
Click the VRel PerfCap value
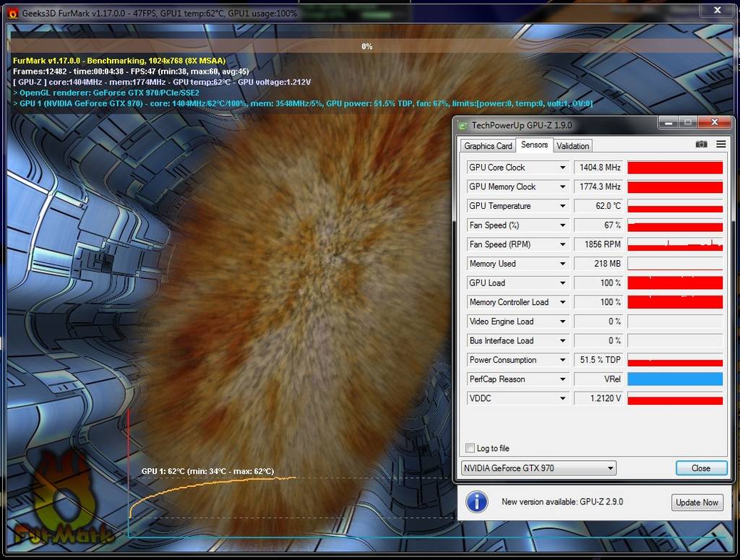(x=598, y=379)
